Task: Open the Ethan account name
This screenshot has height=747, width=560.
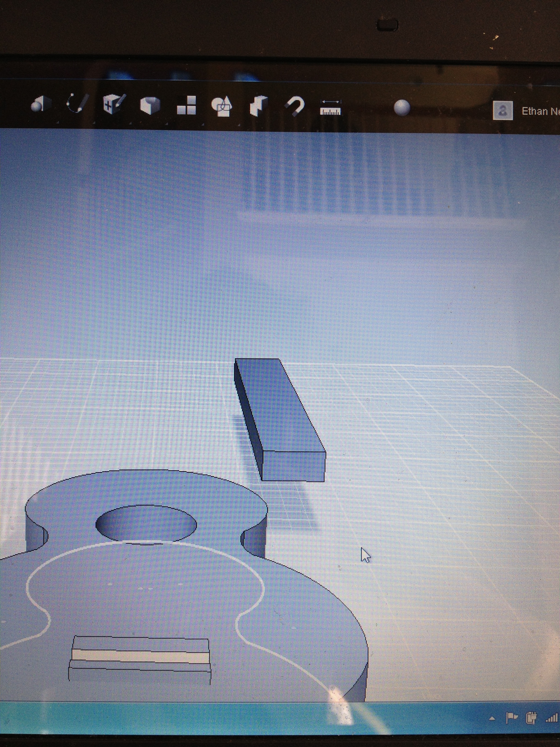Action: [541, 111]
